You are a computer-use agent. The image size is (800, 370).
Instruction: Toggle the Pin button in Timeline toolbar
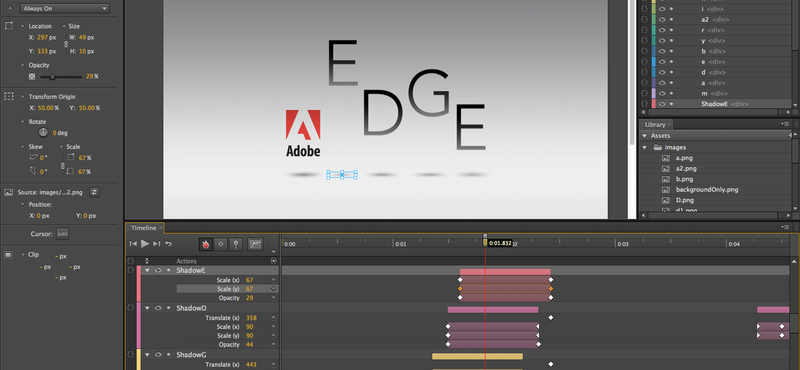[235, 244]
